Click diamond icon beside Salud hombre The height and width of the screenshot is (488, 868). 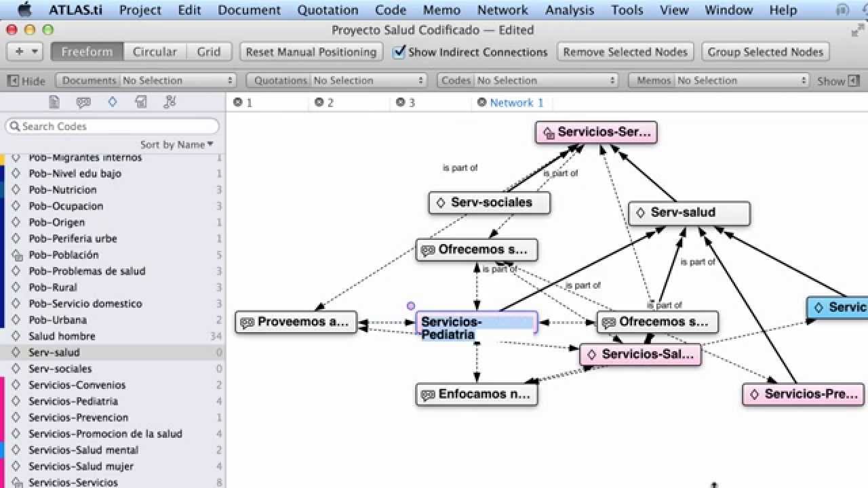(x=16, y=336)
